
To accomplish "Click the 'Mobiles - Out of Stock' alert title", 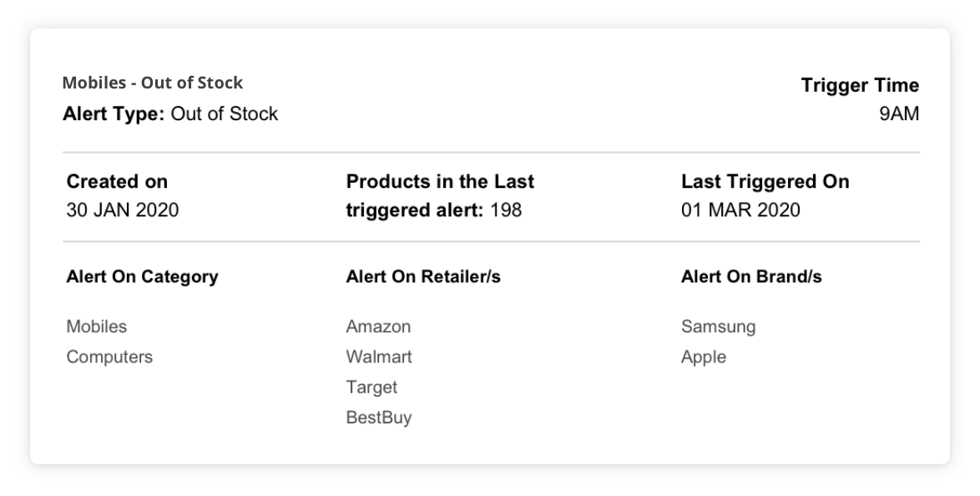I will pyautogui.click(x=153, y=83).
